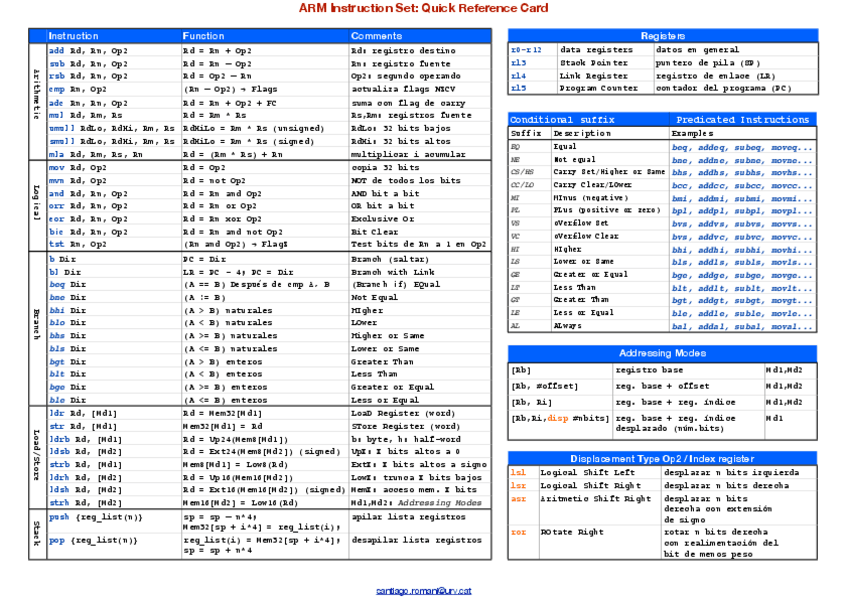Click the 'Arithmetic' section label
The height and width of the screenshot is (599, 848).
(37, 94)
